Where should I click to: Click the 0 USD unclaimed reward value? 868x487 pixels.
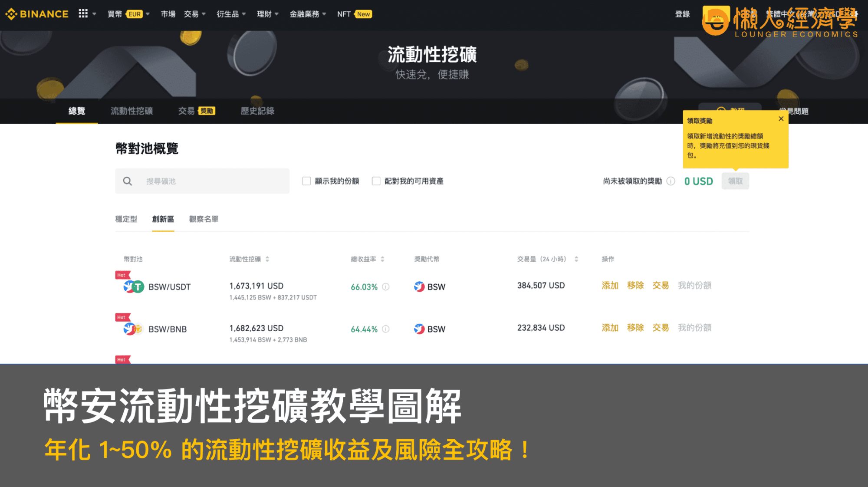click(698, 181)
